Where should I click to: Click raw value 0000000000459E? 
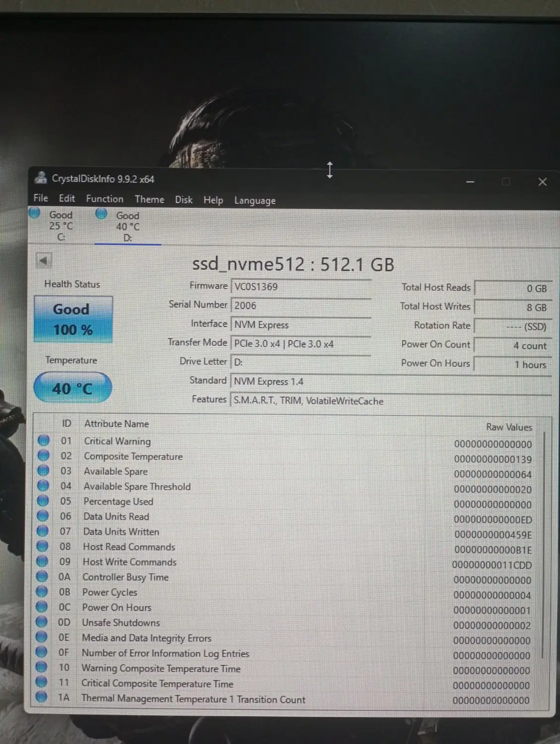(493, 535)
